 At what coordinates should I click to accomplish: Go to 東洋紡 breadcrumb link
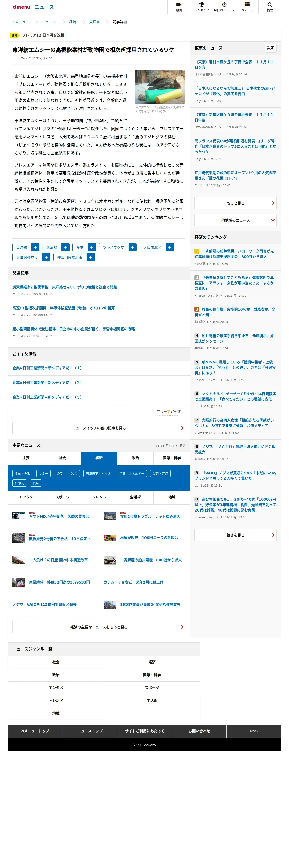coord(94,22)
